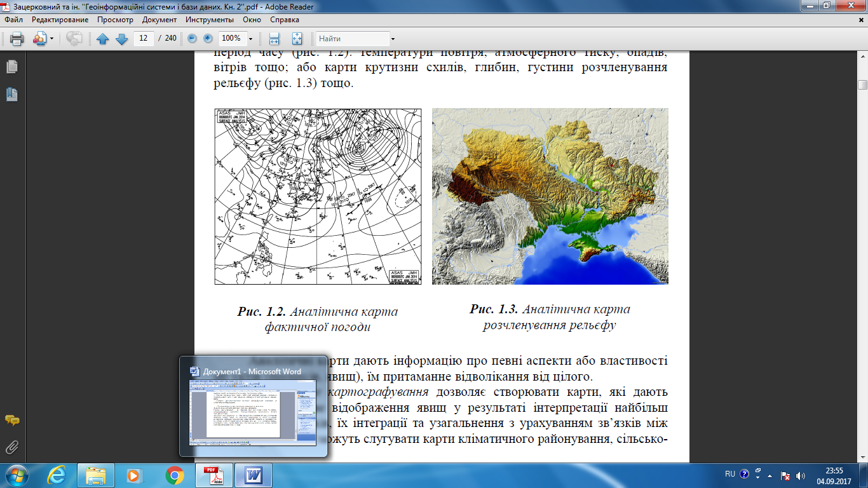Click the weather map figure 1.2
The height and width of the screenshot is (488, 868).
tap(318, 196)
